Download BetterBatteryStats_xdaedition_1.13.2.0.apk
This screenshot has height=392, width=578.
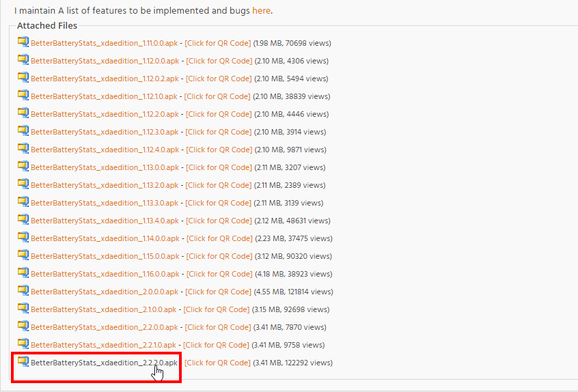(x=105, y=185)
